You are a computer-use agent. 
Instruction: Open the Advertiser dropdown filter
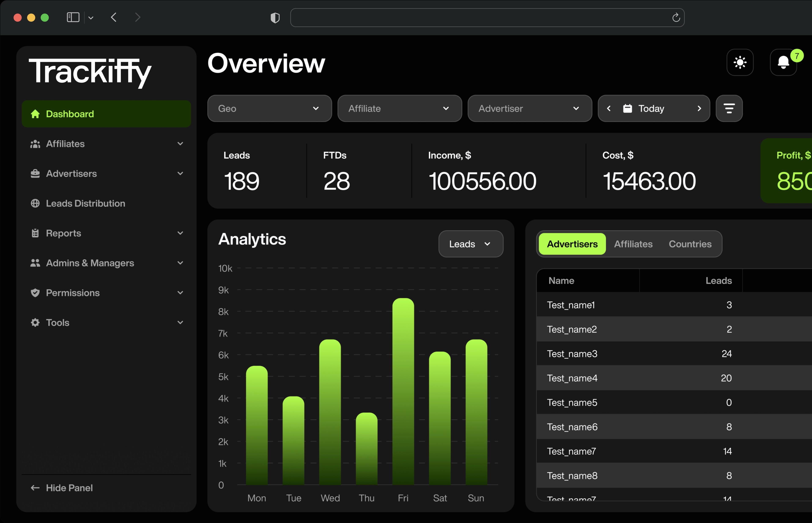(x=529, y=108)
